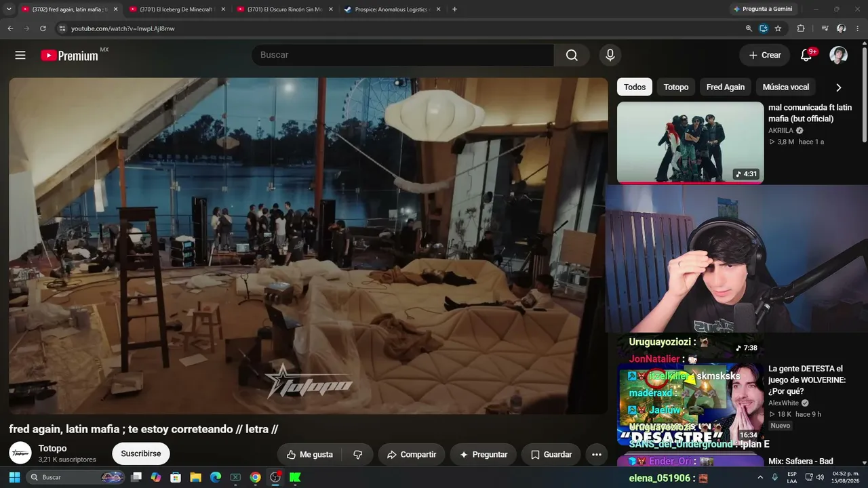Go forward in browser history
Screen dimensions: 868x488
26,28
